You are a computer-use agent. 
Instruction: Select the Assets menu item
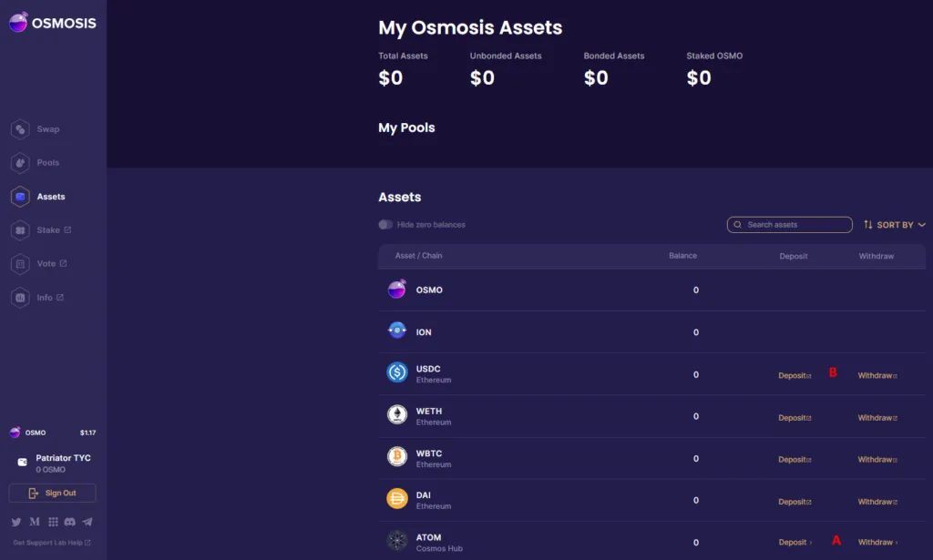pos(51,196)
